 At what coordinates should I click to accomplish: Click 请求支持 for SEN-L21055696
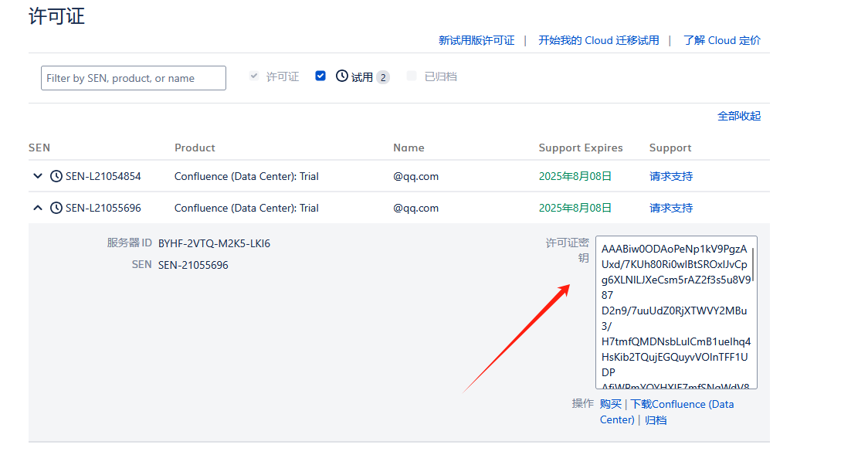(671, 208)
